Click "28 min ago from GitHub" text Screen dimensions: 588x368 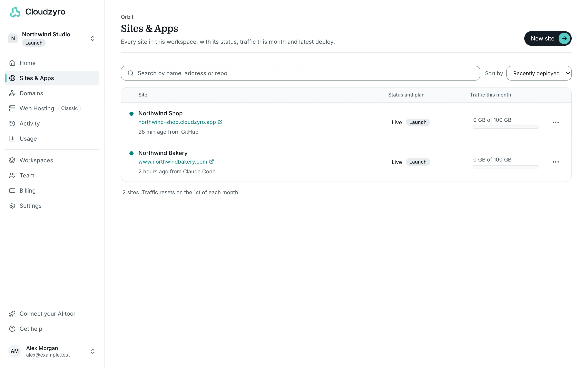point(168,132)
